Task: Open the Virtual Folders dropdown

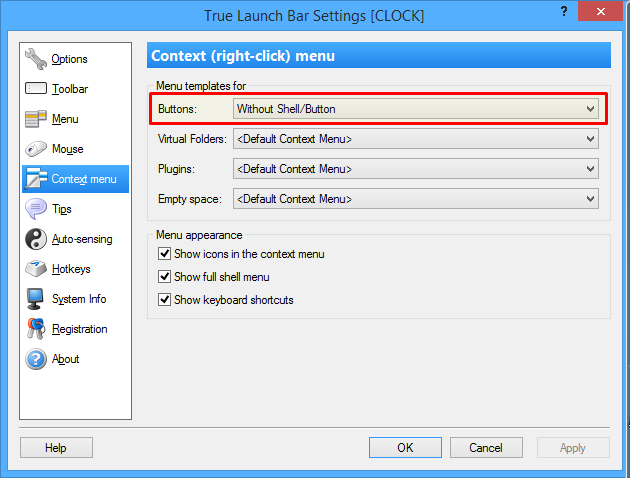Action: tap(415, 139)
